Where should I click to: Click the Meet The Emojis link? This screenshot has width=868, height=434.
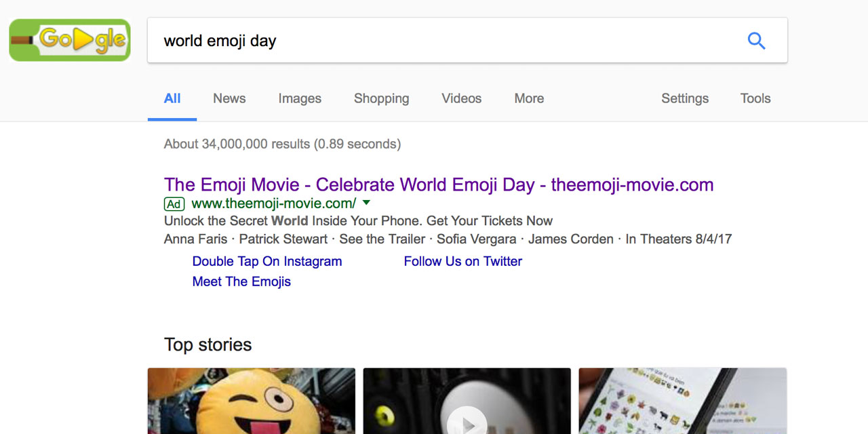pos(241,281)
